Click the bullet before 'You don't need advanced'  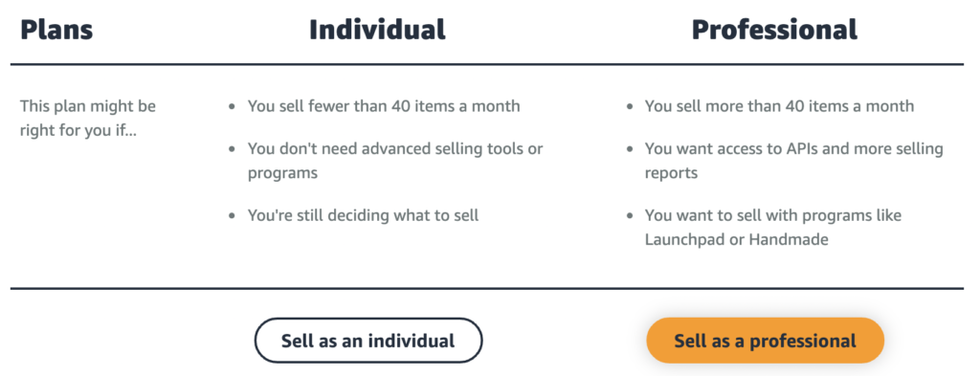click(233, 150)
